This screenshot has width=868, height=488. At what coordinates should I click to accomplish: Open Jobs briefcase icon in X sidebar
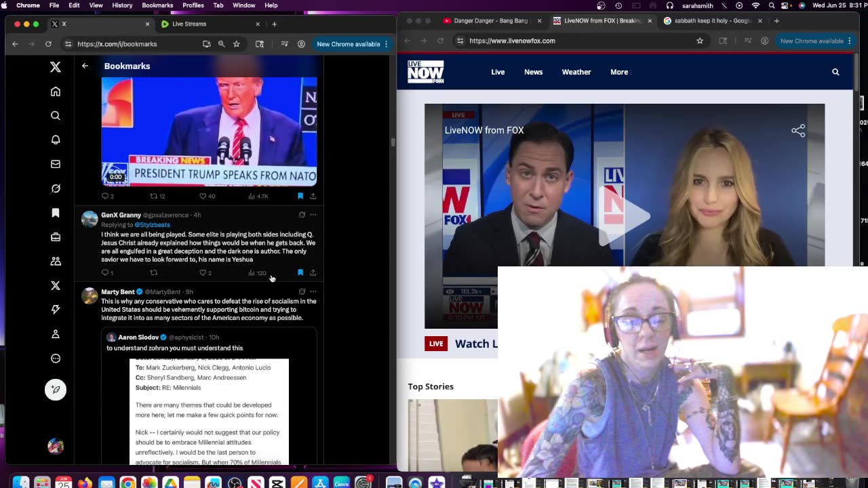[x=56, y=237]
